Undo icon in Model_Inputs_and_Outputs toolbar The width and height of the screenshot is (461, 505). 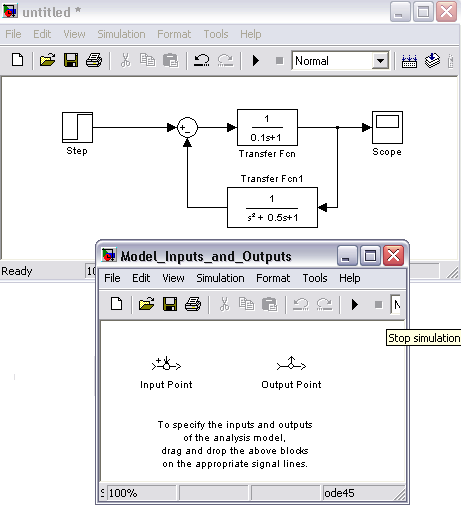pyautogui.click(x=301, y=304)
